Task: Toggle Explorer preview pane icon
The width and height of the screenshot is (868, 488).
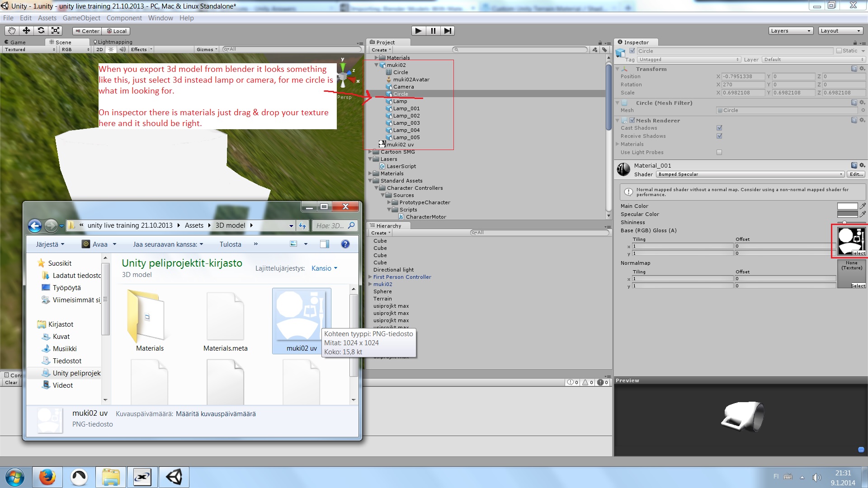Action: point(324,244)
